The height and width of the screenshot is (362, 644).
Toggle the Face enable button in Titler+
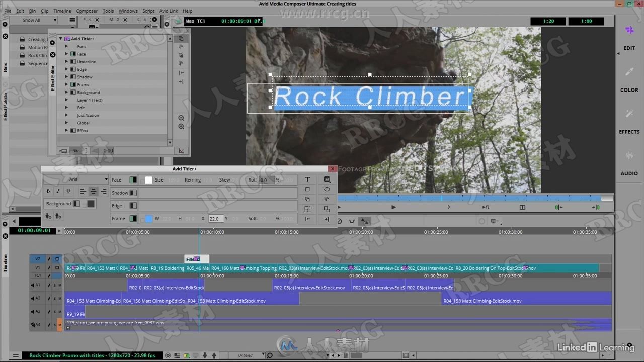coord(133,180)
